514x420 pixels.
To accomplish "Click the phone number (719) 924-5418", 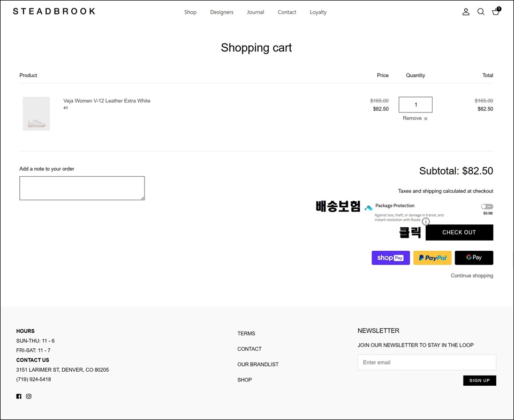I will coord(33,379).
